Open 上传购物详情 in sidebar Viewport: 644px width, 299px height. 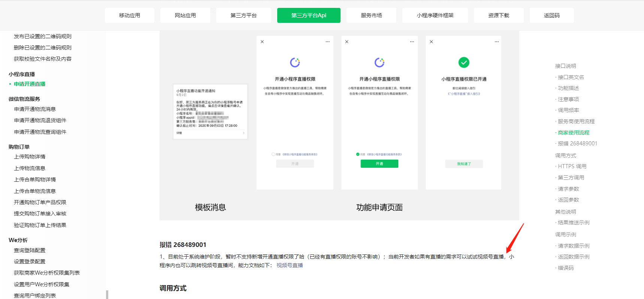30,157
